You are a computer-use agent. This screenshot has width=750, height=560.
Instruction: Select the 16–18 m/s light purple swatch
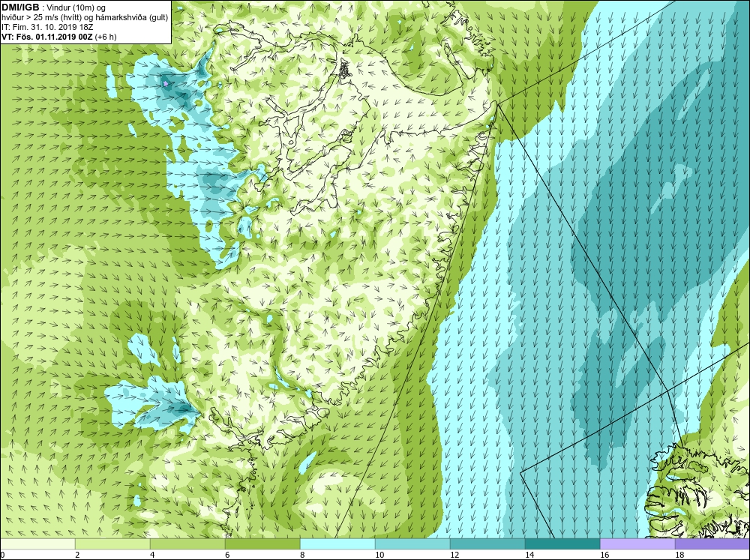[637, 544]
